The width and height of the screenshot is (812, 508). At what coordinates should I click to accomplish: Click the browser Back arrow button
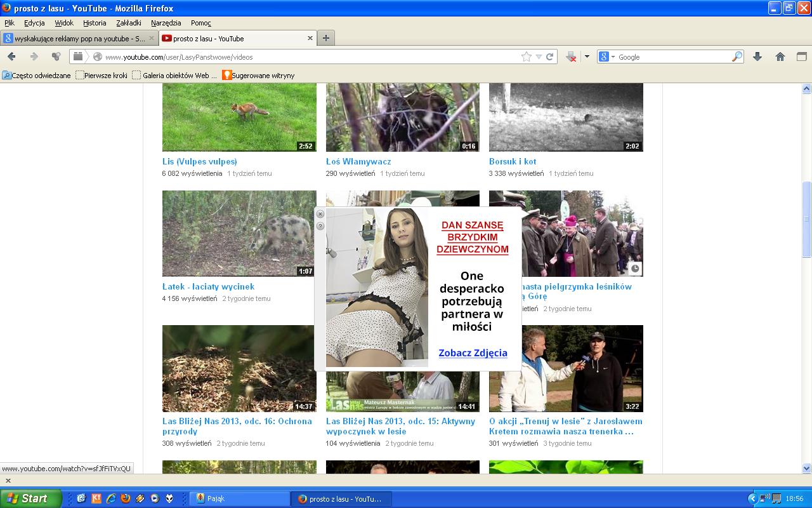11,57
